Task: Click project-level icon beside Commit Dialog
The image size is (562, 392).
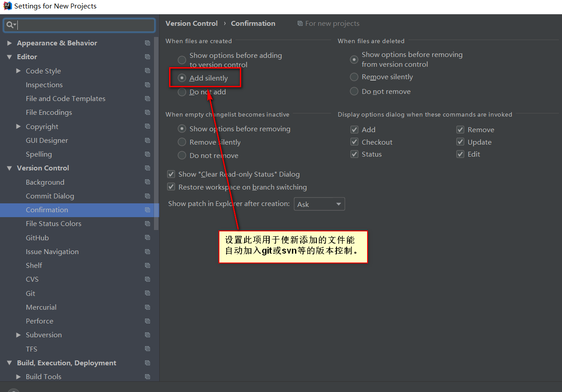Action: pos(147,196)
